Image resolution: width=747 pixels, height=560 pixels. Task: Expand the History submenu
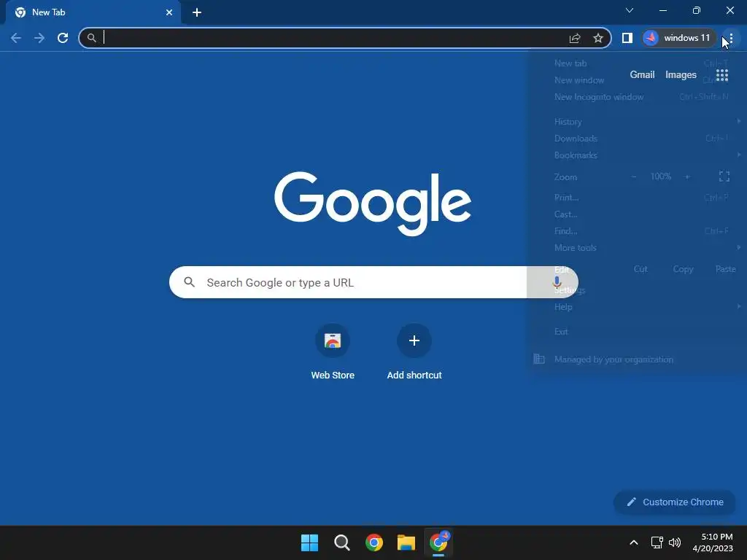[x=636, y=122]
